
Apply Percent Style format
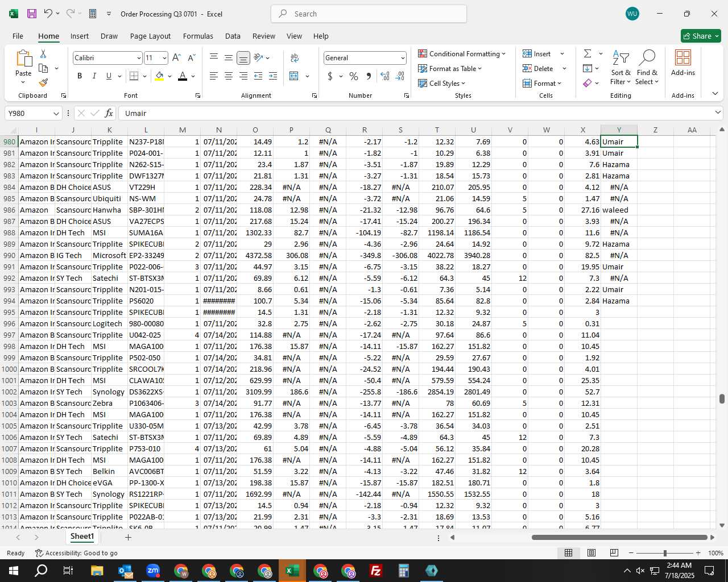(354, 76)
